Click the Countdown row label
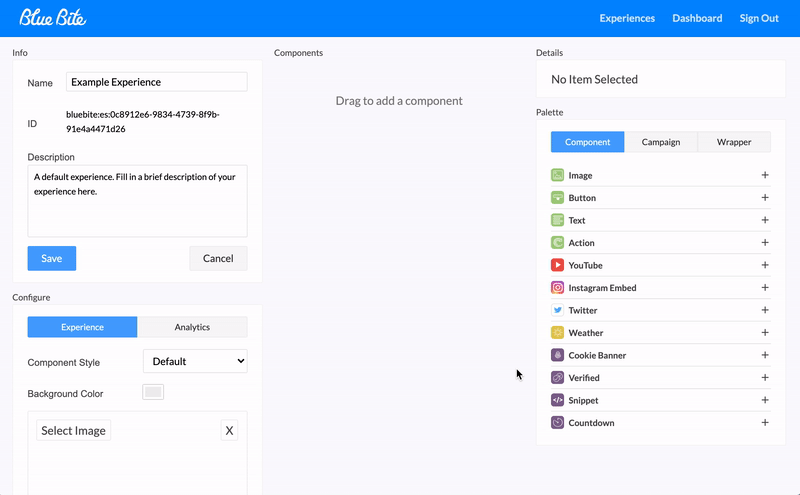800x495 pixels. click(x=591, y=423)
